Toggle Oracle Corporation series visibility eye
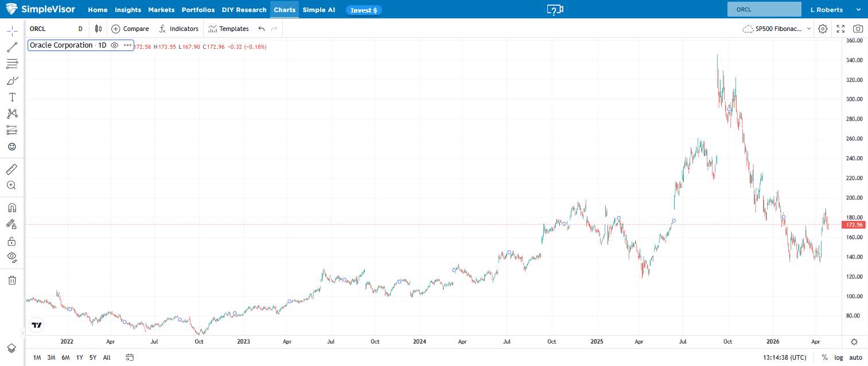Viewport: 868px width, 366px height. (x=115, y=45)
